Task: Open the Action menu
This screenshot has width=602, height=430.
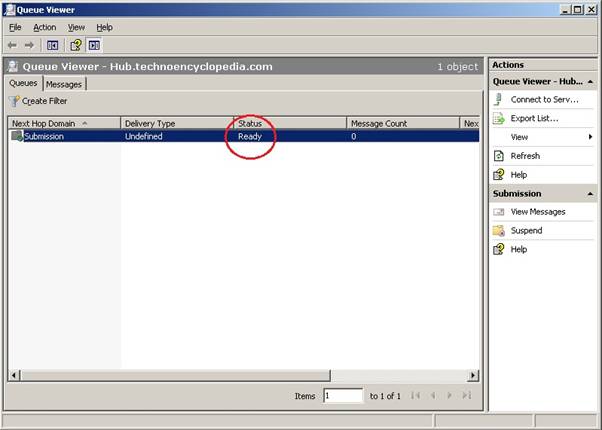Action: [x=45, y=27]
